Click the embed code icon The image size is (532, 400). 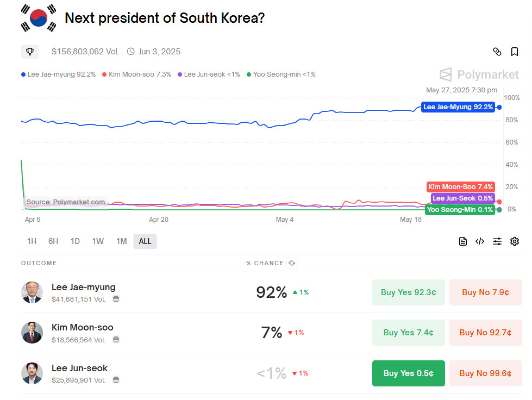click(x=480, y=241)
